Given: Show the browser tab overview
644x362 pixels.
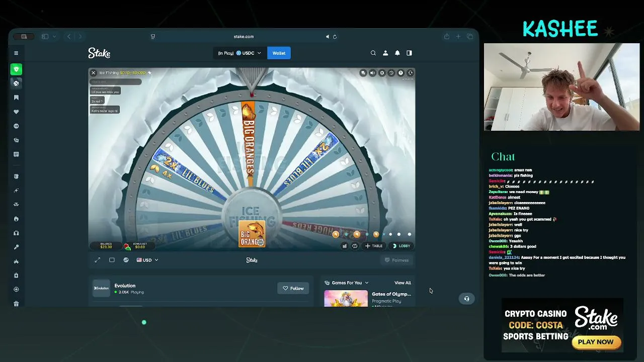Looking at the screenshot, I should click(x=470, y=37).
